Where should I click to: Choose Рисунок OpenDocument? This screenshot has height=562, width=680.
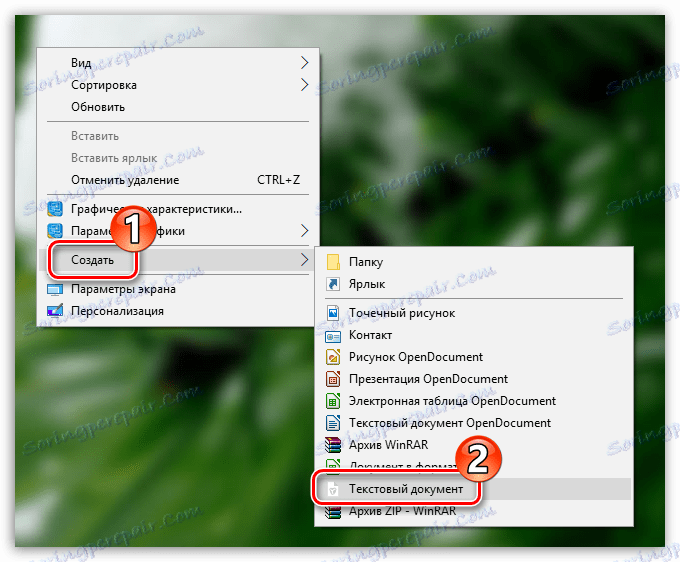point(474,357)
